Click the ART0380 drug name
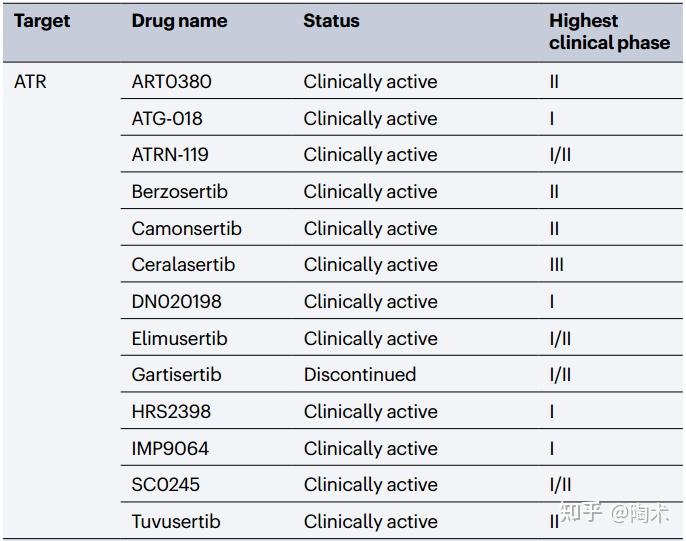The image size is (686, 541). 172,82
